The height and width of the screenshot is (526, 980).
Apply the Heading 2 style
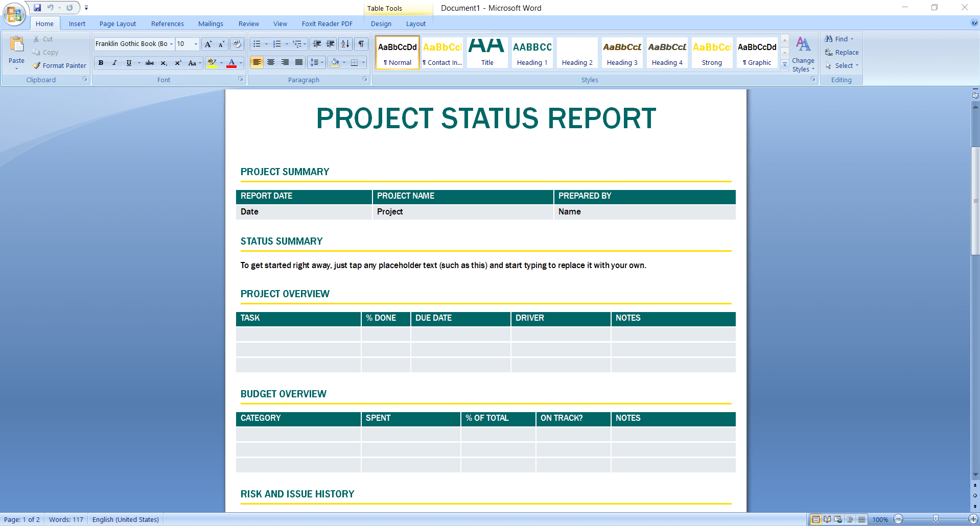[576, 53]
